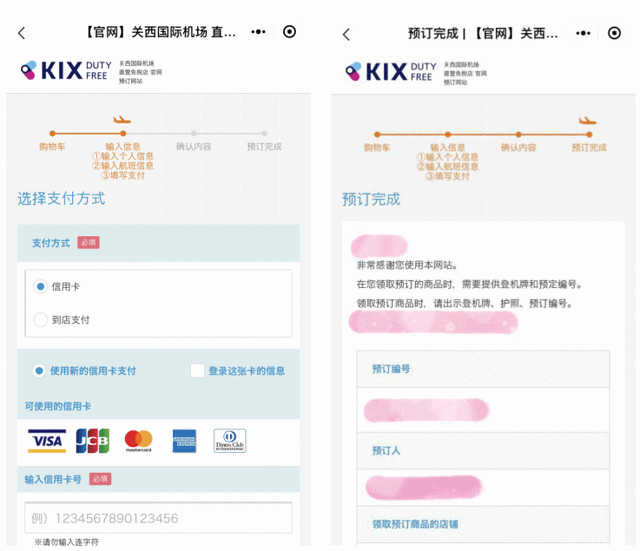Screen dimensions: 640x551
Task: Click 确认内容 step in left progress bar
Action: 193,146
